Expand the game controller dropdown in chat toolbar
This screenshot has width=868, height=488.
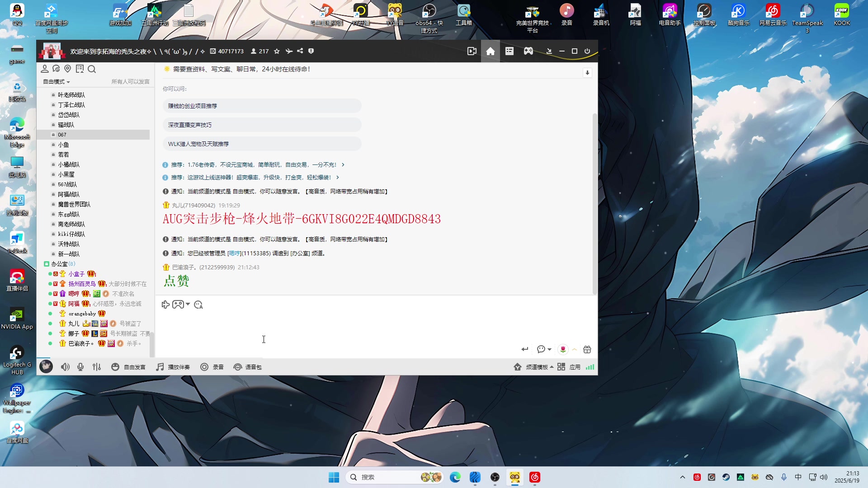[x=188, y=305]
